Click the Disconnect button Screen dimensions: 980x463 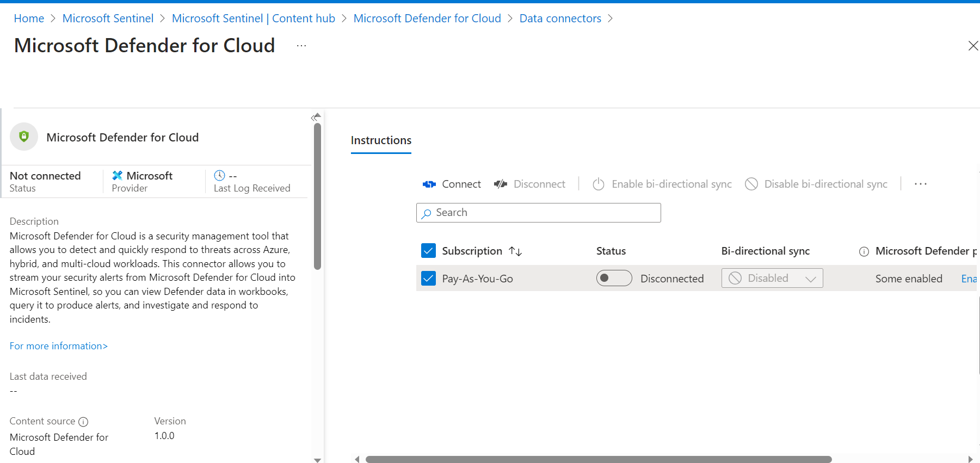tap(529, 184)
